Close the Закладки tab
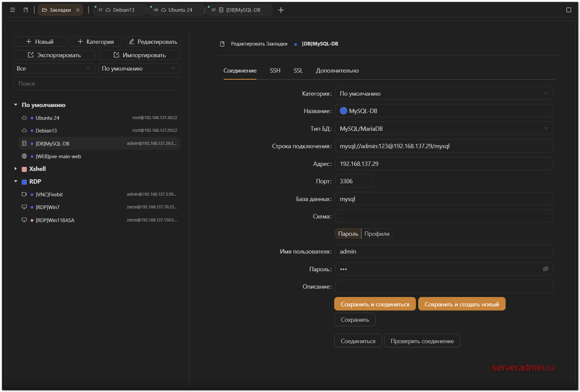Screen dimensions: 580x392 (x=78, y=10)
